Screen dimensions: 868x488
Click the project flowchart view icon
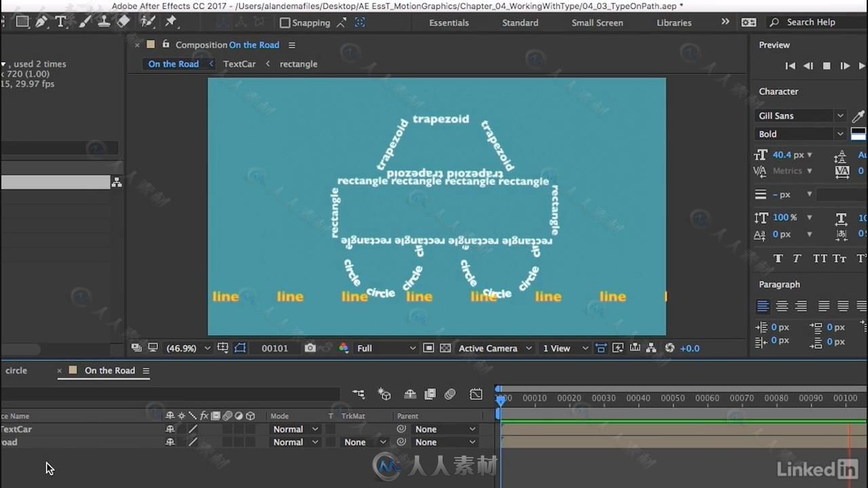[117, 182]
